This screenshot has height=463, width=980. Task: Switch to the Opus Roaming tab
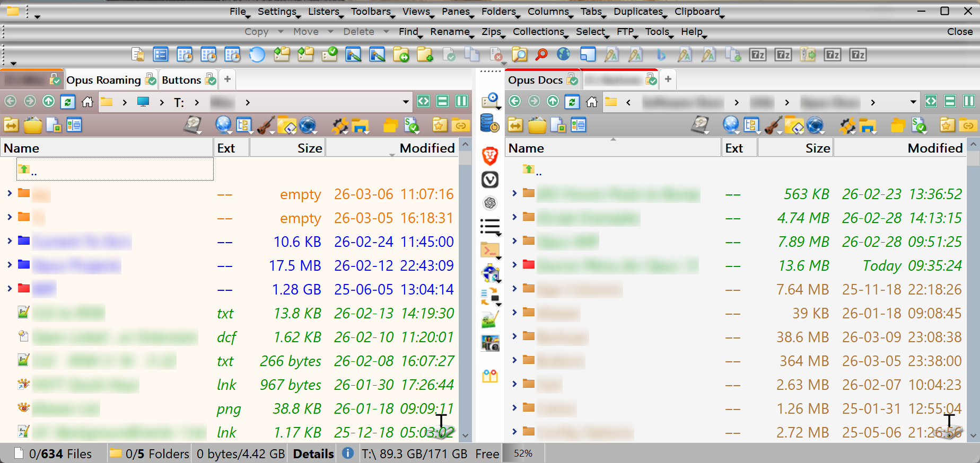103,80
